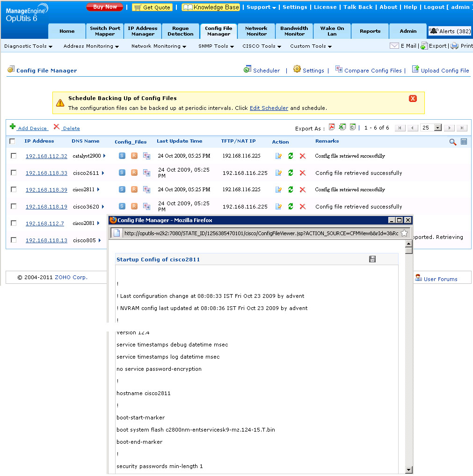Screen dimensions: 473x476
Task: Check the box for 192.168.118.13
Action: click(x=14, y=240)
